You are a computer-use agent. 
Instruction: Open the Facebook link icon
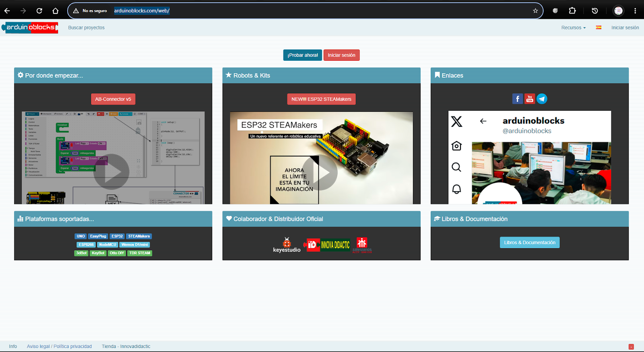[518, 99]
